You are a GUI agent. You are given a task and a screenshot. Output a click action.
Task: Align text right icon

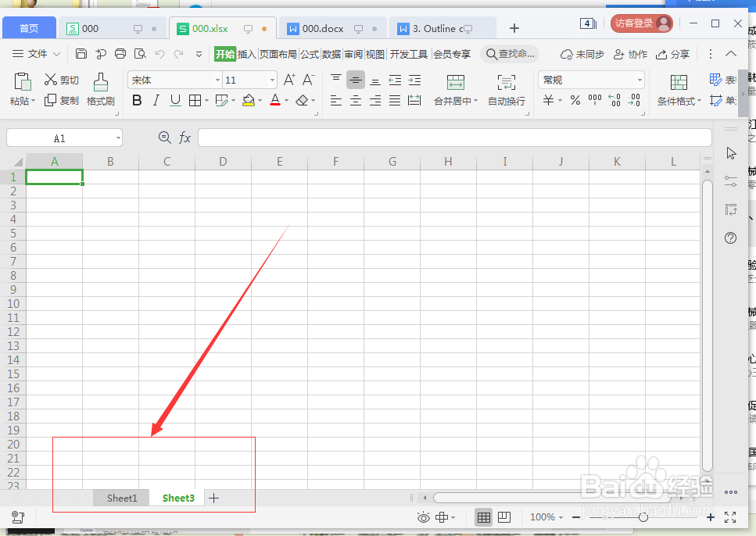point(375,100)
